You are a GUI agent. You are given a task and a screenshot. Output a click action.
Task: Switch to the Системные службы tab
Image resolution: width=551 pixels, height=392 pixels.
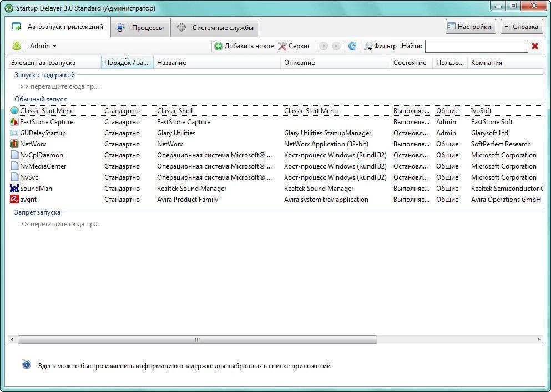(215, 28)
